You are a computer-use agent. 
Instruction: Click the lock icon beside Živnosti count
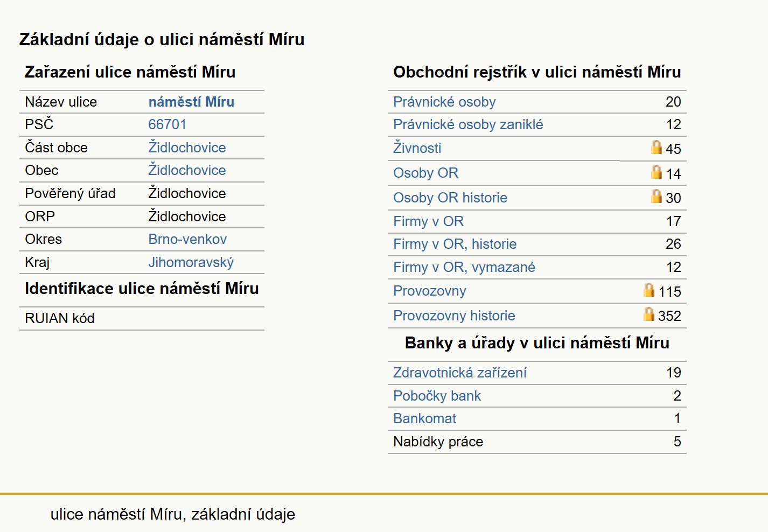[656, 147]
